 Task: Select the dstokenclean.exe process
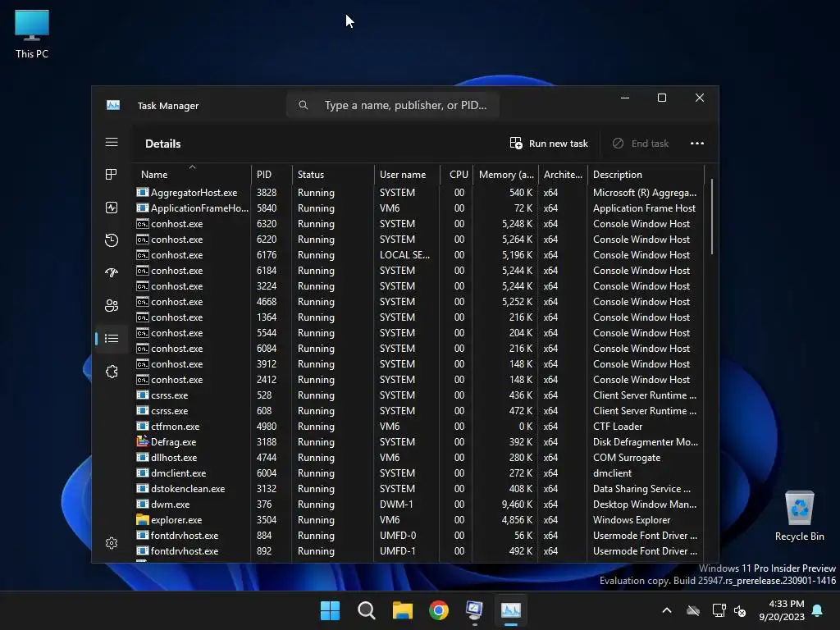point(418,489)
